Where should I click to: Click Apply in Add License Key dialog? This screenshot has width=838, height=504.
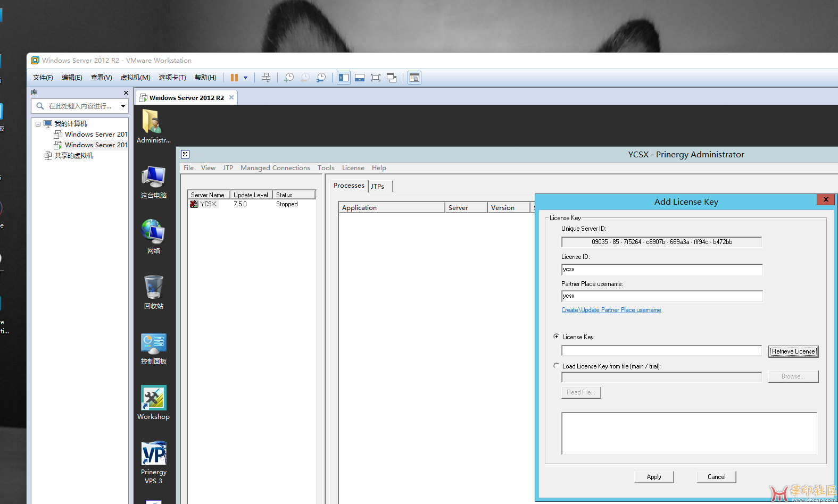[654, 477]
